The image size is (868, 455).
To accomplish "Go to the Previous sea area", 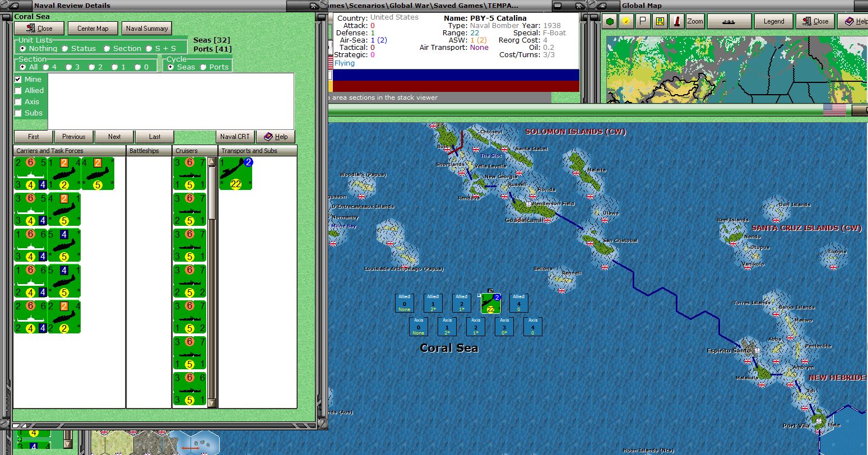I will [x=74, y=136].
